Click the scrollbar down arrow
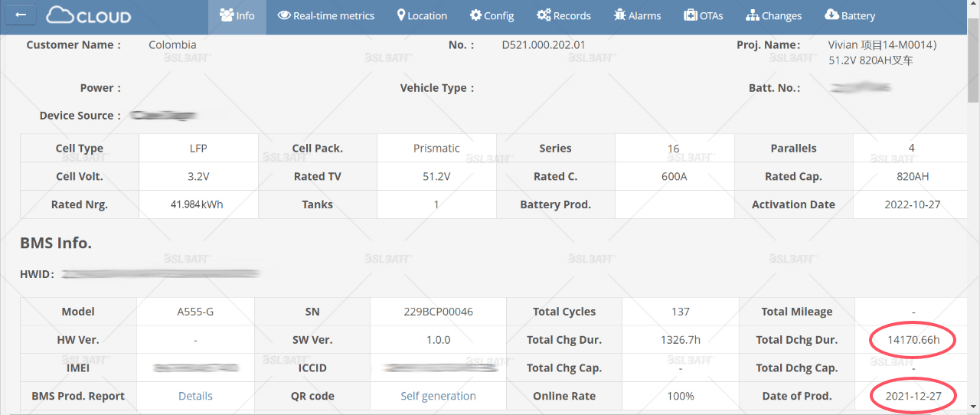The height and width of the screenshot is (415, 980). point(973,407)
